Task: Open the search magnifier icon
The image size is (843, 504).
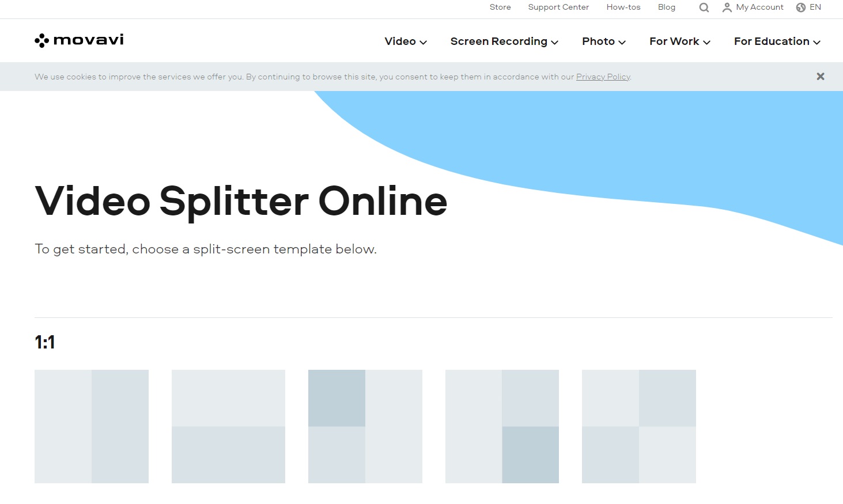Action: pyautogui.click(x=704, y=7)
